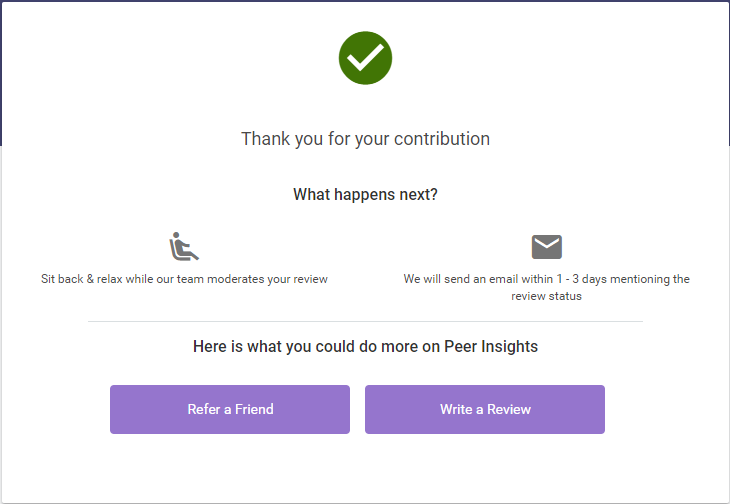Click the word "Review" on the purple button
Image resolution: width=730 pixels, height=504 pixels.
[x=508, y=409]
